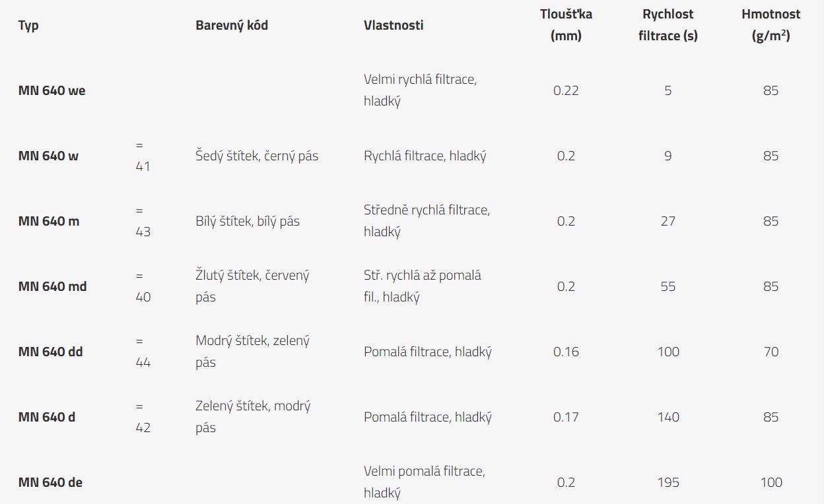Select the MN 640 d type cell

(x=47, y=417)
